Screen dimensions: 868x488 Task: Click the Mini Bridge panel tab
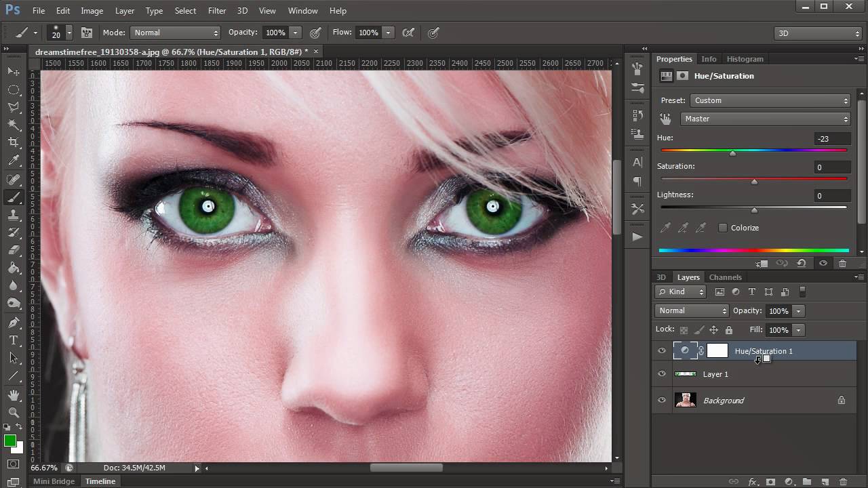54,481
